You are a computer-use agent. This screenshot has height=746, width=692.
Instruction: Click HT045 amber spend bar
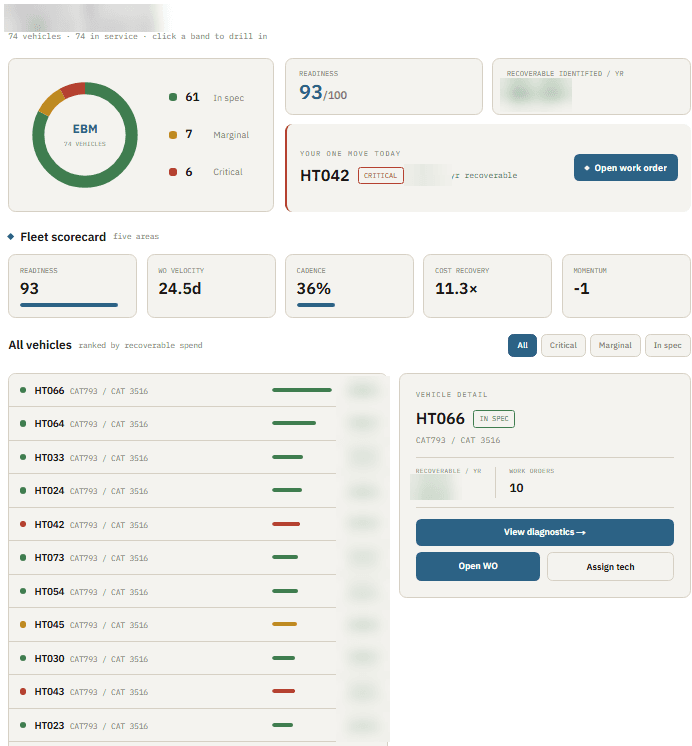click(285, 624)
